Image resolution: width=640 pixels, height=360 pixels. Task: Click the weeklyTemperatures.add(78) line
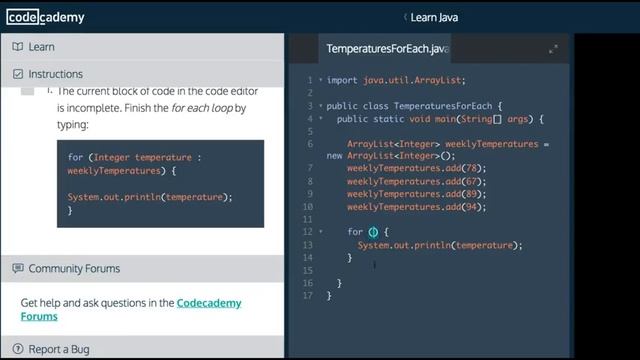tap(417, 168)
